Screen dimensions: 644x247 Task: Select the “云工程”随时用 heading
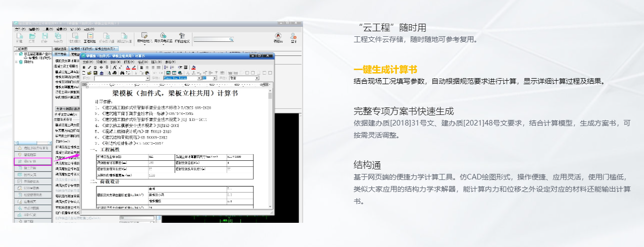click(x=391, y=28)
